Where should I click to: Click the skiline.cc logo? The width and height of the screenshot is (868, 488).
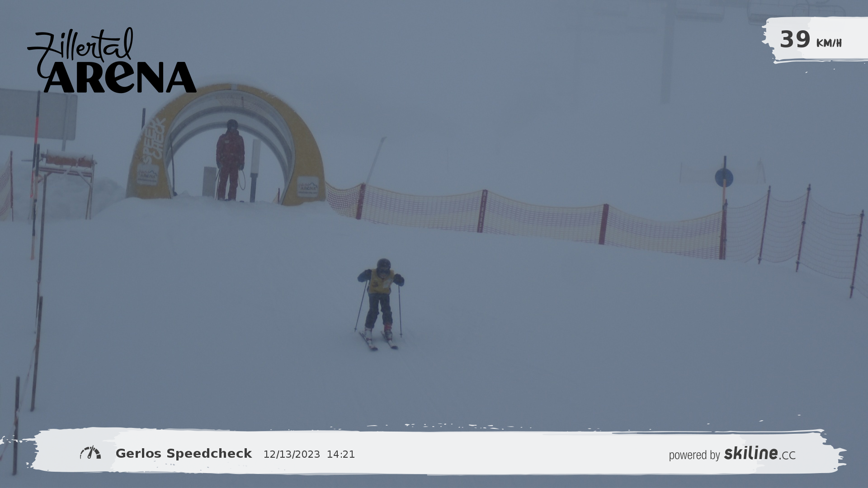[759, 454]
